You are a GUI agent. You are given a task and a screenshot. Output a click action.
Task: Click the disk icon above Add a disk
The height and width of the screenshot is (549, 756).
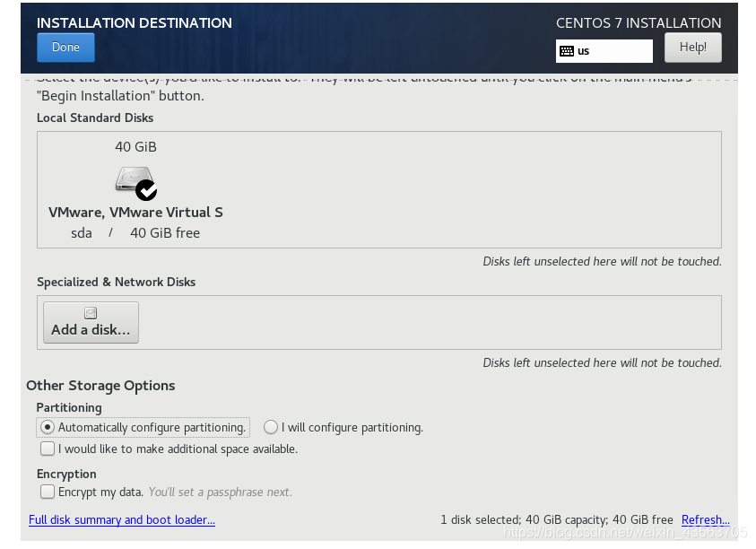[91, 313]
